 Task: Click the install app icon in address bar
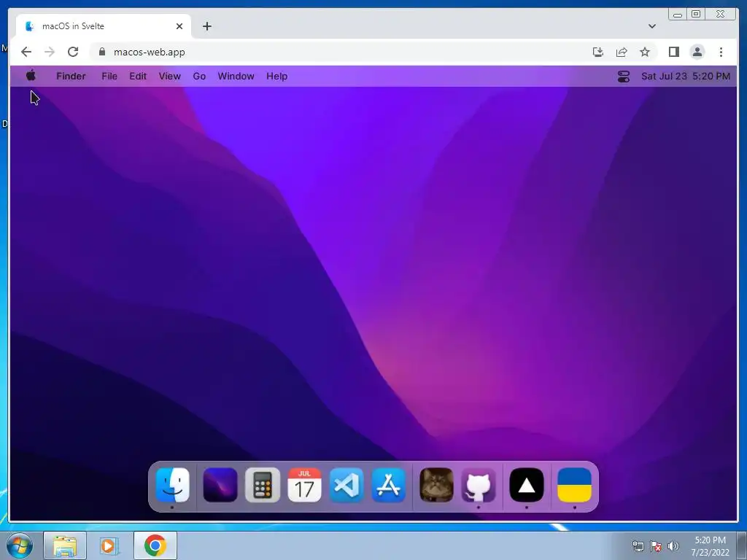tap(598, 52)
